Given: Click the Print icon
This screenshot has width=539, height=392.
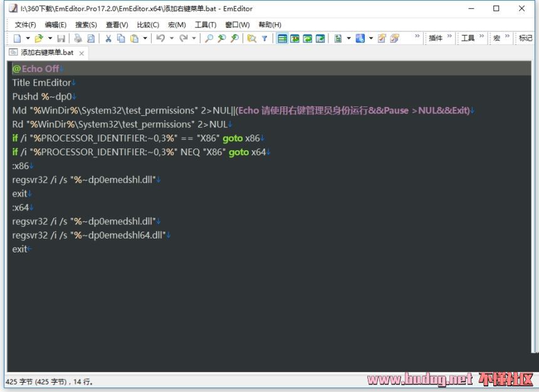Looking at the screenshot, I should pyautogui.click(x=78, y=38).
